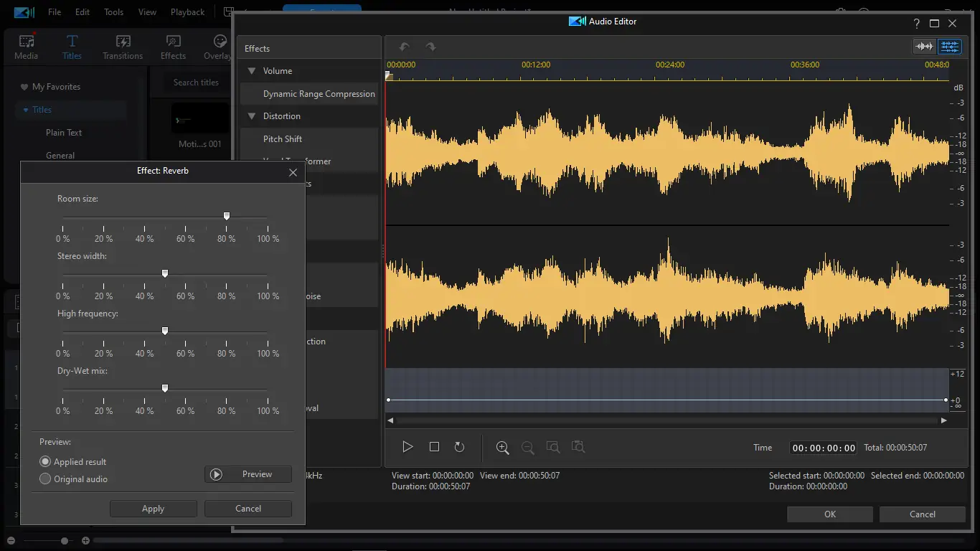Switch to the mixer view icon
This screenshot has width=980, height=551.
[x=950, y=47]
